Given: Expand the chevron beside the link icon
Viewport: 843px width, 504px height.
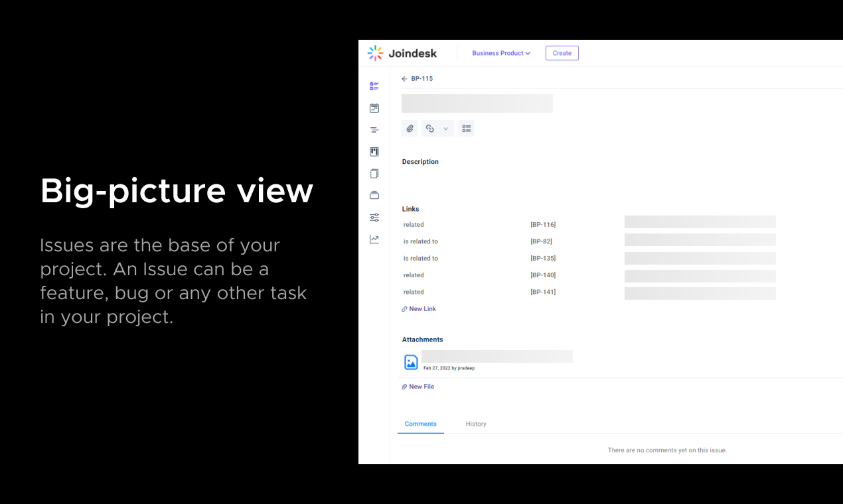Looking at the screenshot, I should tap(445, 128).
